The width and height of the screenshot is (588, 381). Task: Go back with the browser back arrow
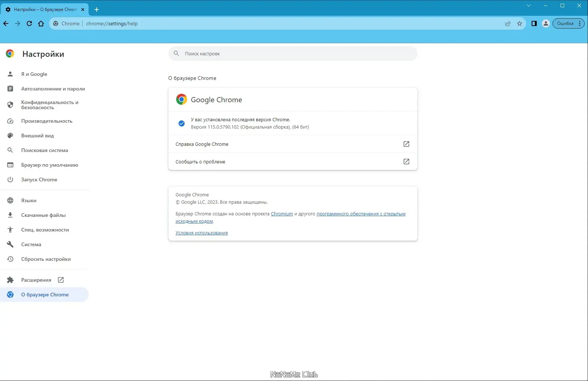[6, 23]
